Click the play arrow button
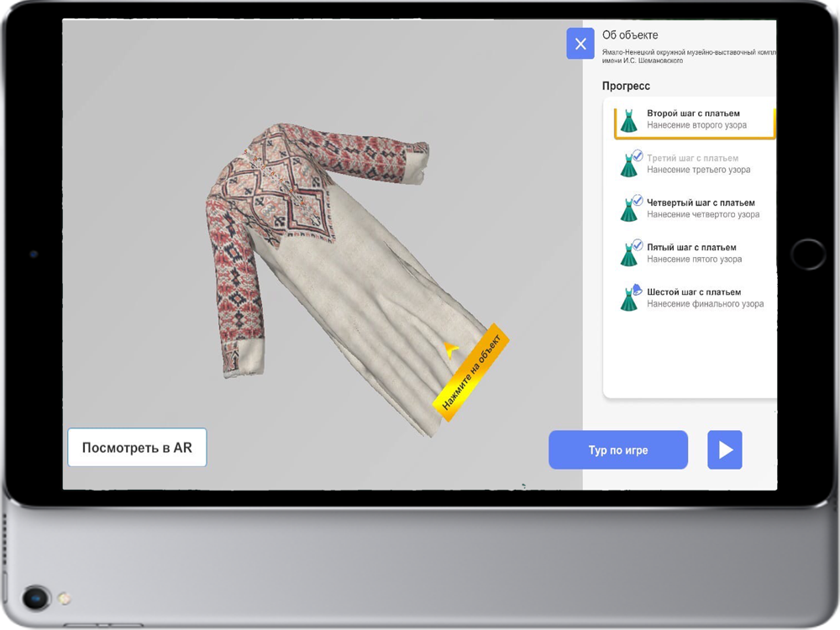The width and height of the screenshot is (840, 630). tap(725, 450)
